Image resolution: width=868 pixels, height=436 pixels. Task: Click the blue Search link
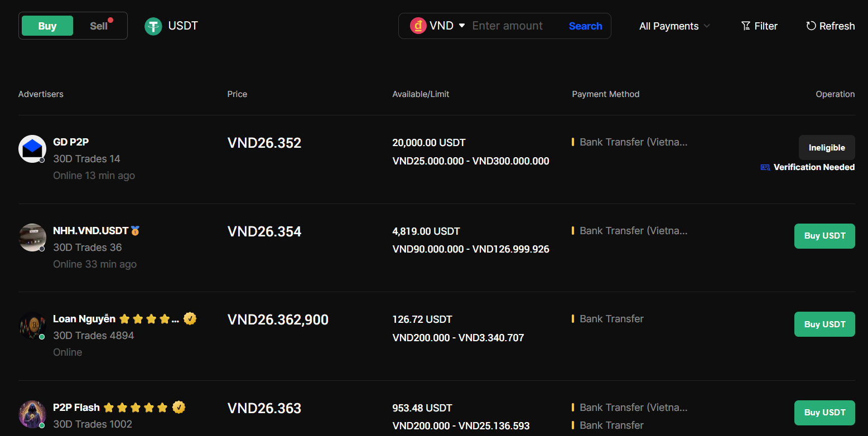585,26
